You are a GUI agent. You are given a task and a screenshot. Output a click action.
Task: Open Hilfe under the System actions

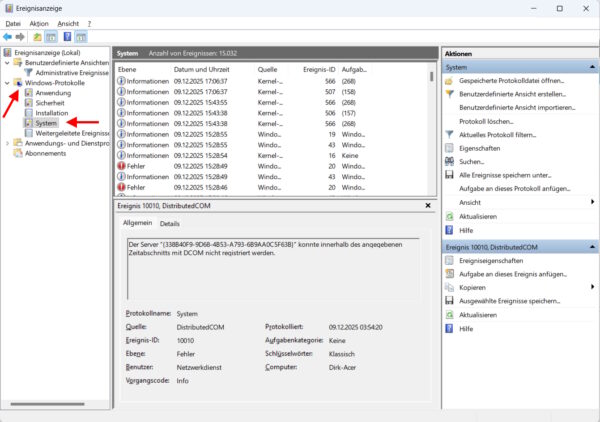(x=466, y=230)
